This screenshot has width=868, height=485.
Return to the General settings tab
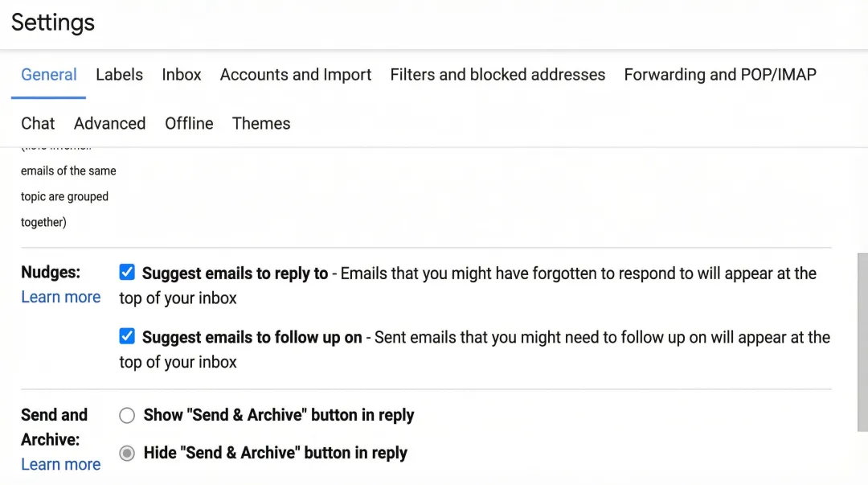pyautogui.click(x=48, y=74)
